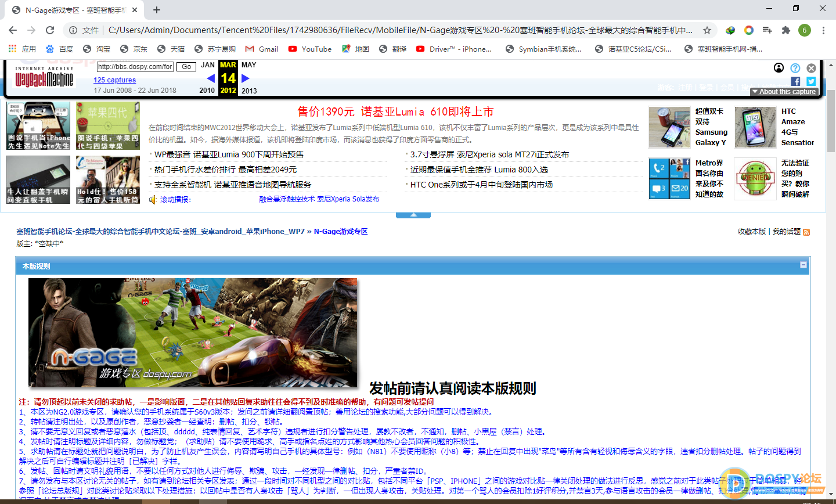Jump to 2013 in Wayback timeline

point(249,91)
